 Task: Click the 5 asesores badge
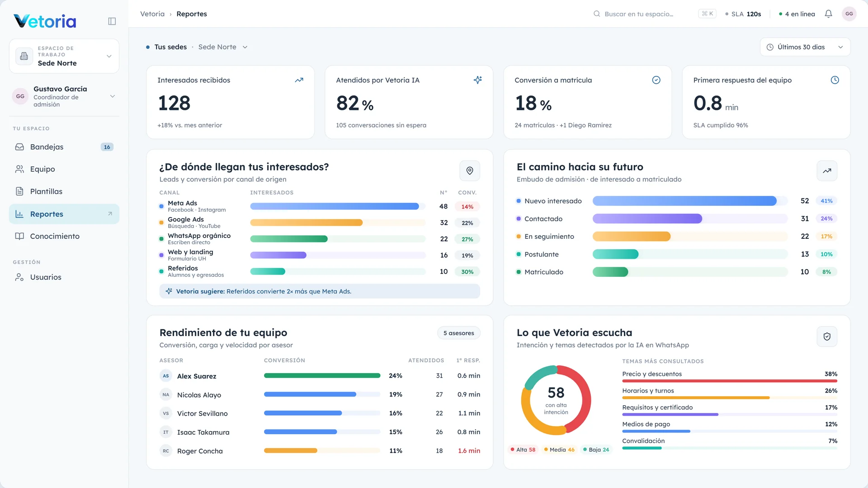tap(458, 333)
